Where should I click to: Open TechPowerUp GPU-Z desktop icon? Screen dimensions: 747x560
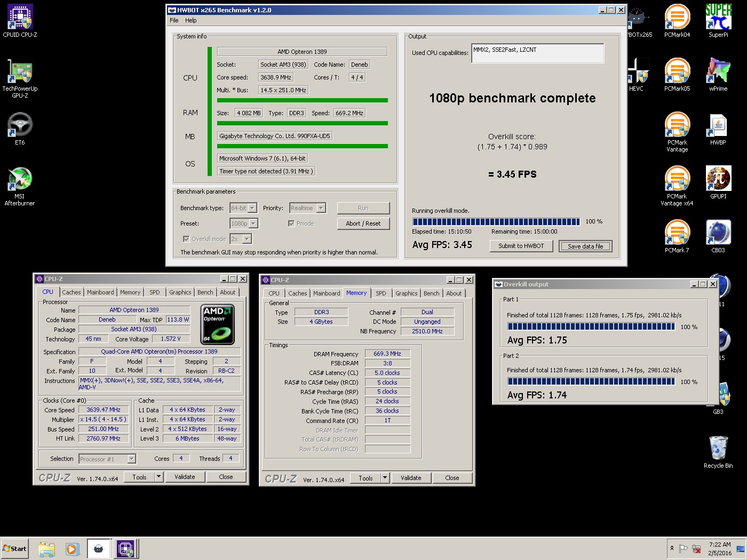[20, 78]
